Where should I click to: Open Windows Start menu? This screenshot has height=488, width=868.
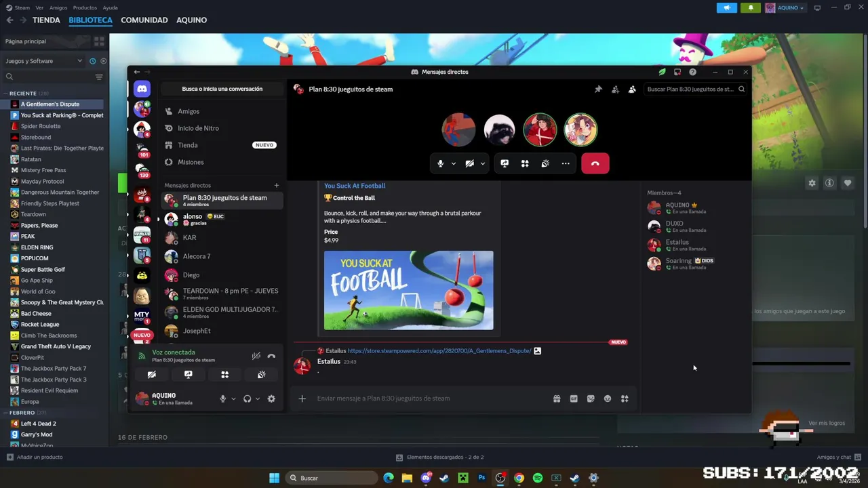point(274,478)
